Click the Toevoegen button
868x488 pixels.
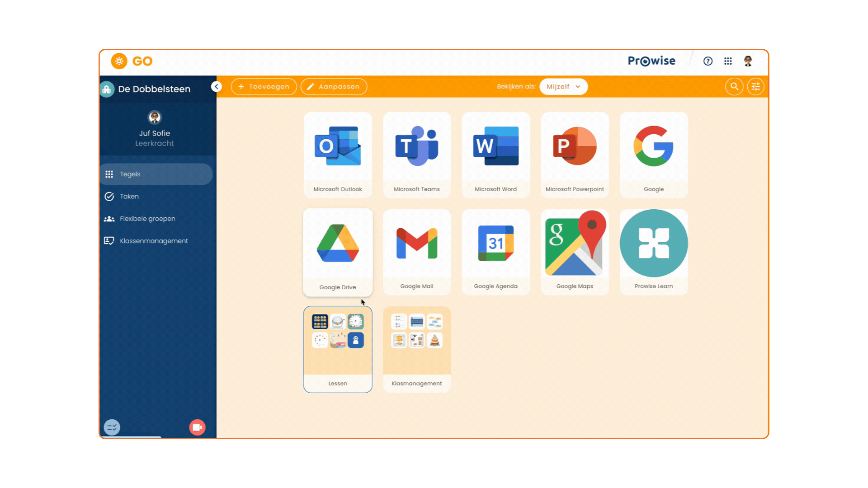(264, 86)
